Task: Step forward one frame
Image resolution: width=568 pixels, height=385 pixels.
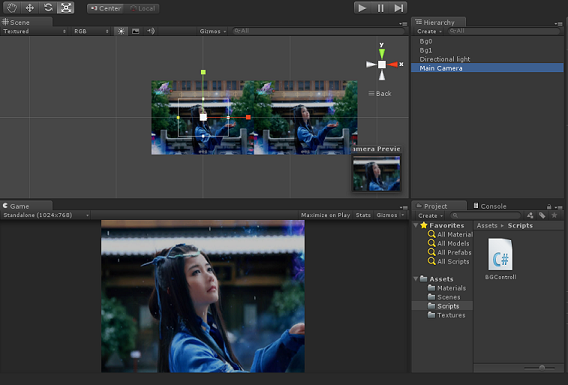Action: pyautogui.click(x=398, y=8)
